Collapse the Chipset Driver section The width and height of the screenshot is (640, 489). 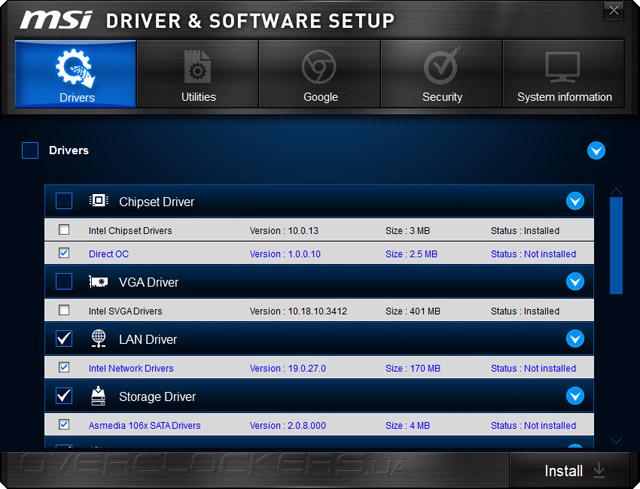(575, 201)
